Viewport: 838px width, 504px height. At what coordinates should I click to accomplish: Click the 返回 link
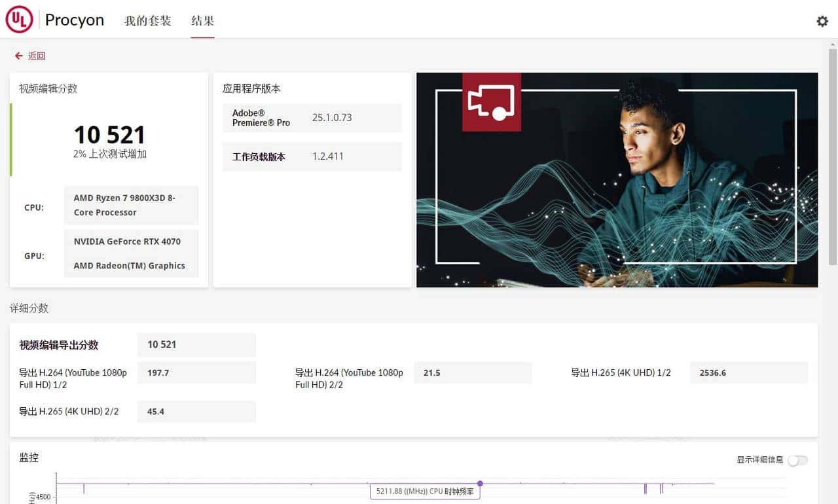(x=37, y=56)
